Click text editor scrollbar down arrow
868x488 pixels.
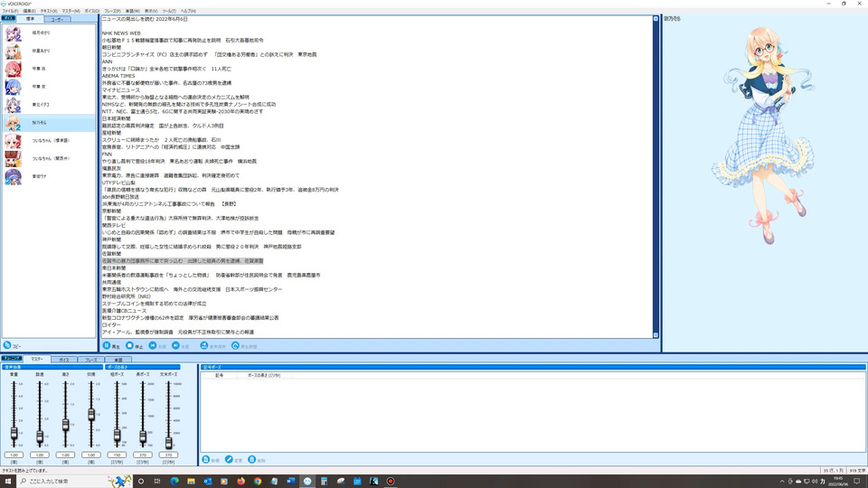[656, 334]
